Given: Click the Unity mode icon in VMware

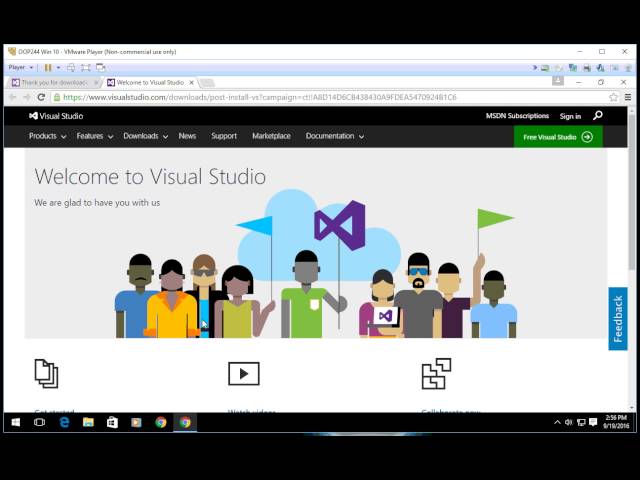Looking at the screenshot, I should 100,67.
